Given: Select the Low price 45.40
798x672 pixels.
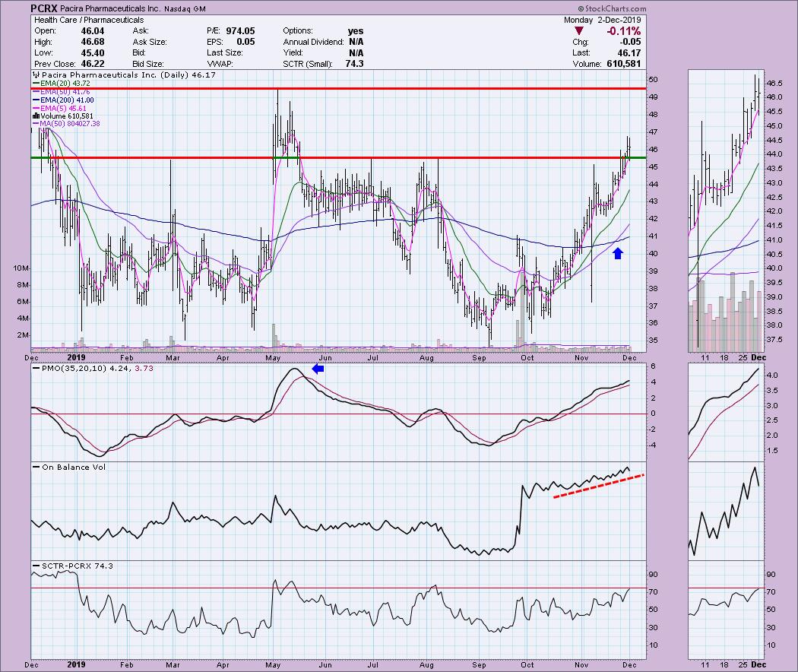Looking at the screenshot, I should pos(93,53).
